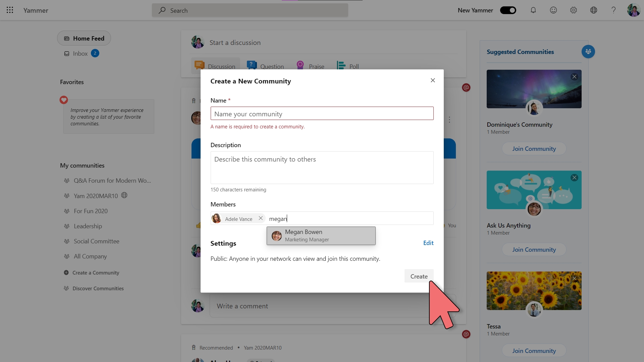Click Yammer title in header
644x362 pixels.
pyautogui.click(x=36, y=10)
